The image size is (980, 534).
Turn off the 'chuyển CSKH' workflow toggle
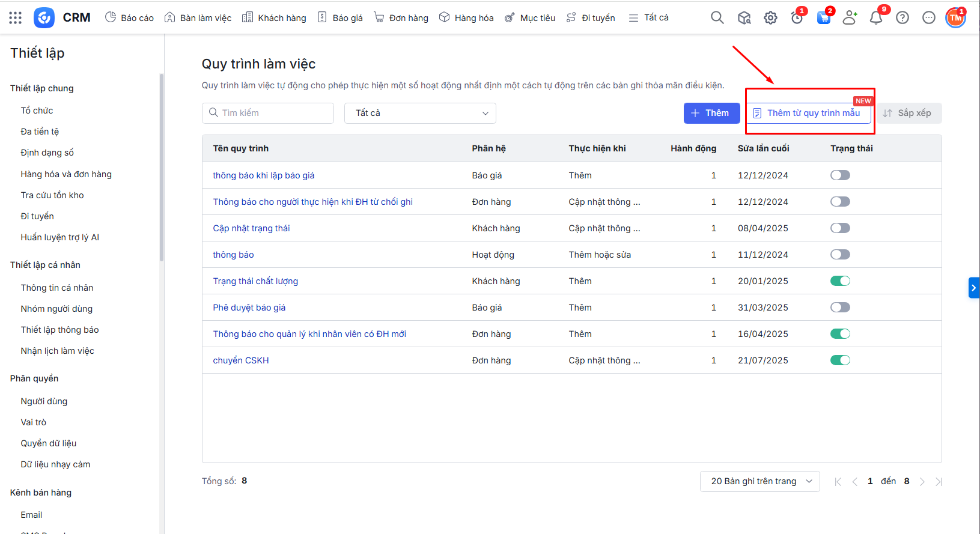tap(840, 360)
